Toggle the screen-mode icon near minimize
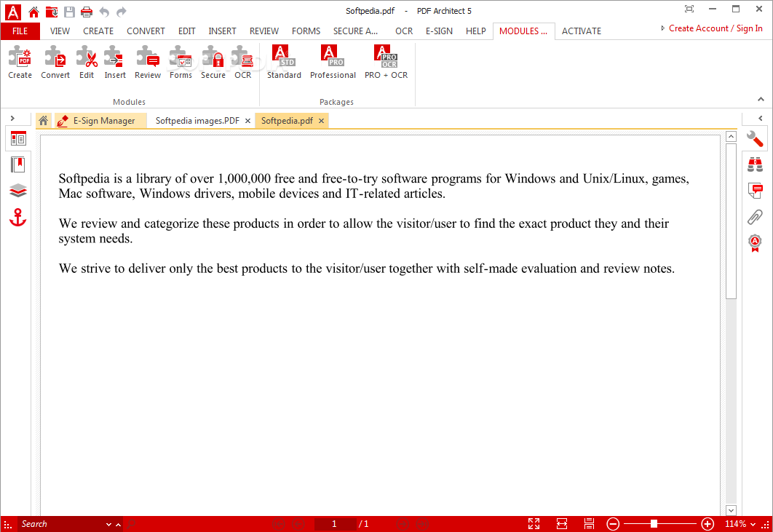 coord(689,9)
